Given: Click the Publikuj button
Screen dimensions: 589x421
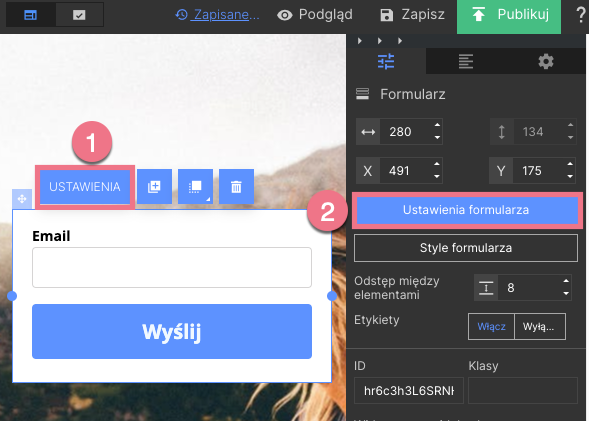Looking at the screenshot, I should pyautogui.click(x=509, y=15).
